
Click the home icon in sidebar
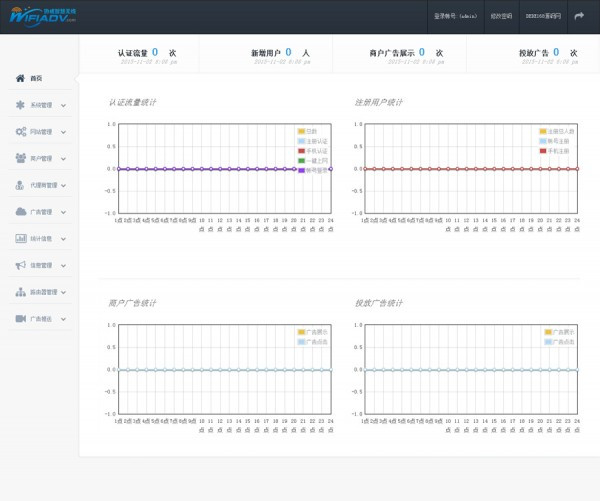20,78
